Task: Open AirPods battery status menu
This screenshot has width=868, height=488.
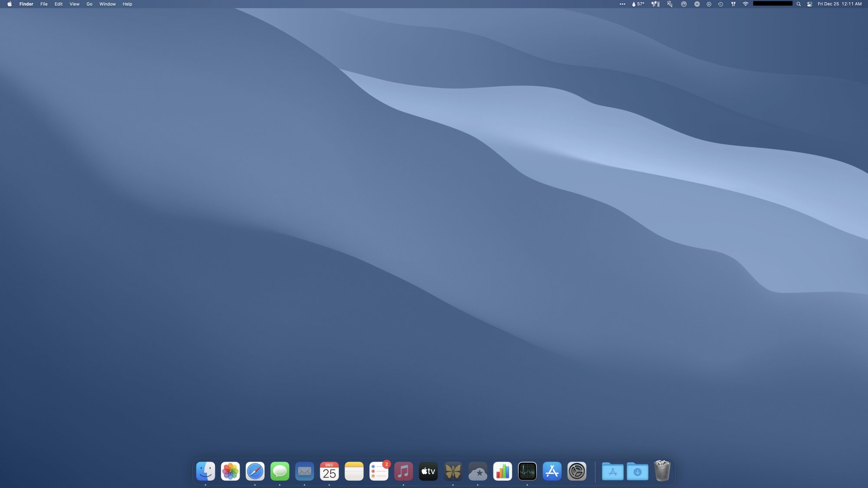Action: pyautogui.click(x=655, y=4)
